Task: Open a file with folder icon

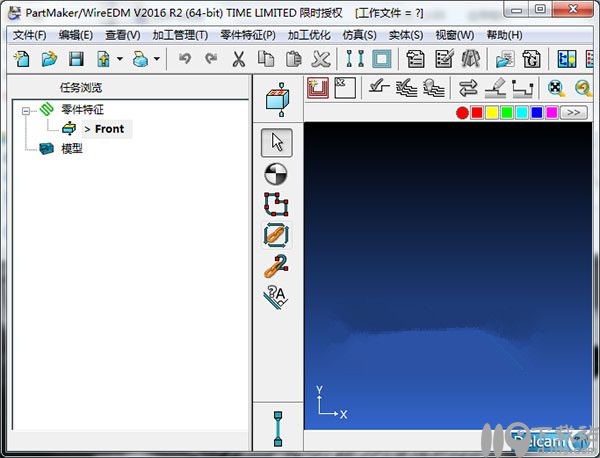Action: [49, 59]
